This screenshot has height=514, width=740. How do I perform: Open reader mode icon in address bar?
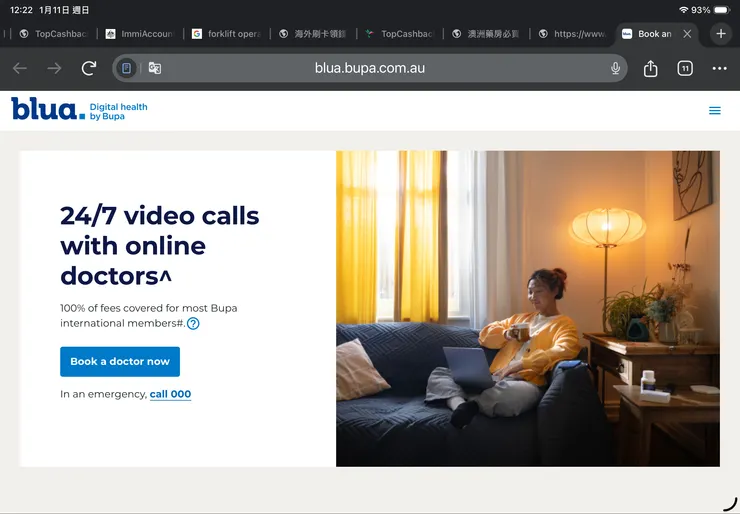pos(126,68)
